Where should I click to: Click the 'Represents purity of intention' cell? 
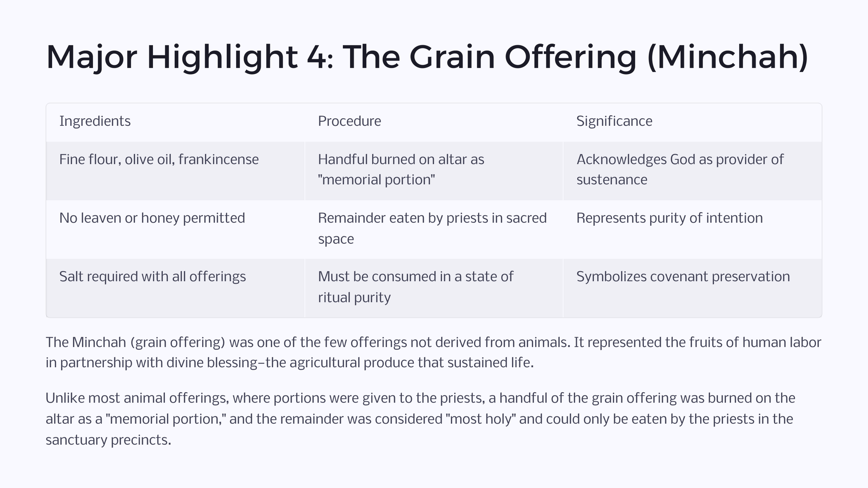point(692,229)
